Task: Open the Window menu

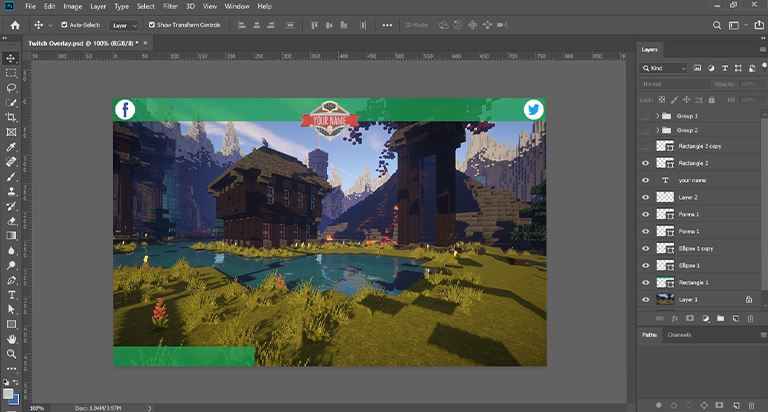Action: coord(237,6)
